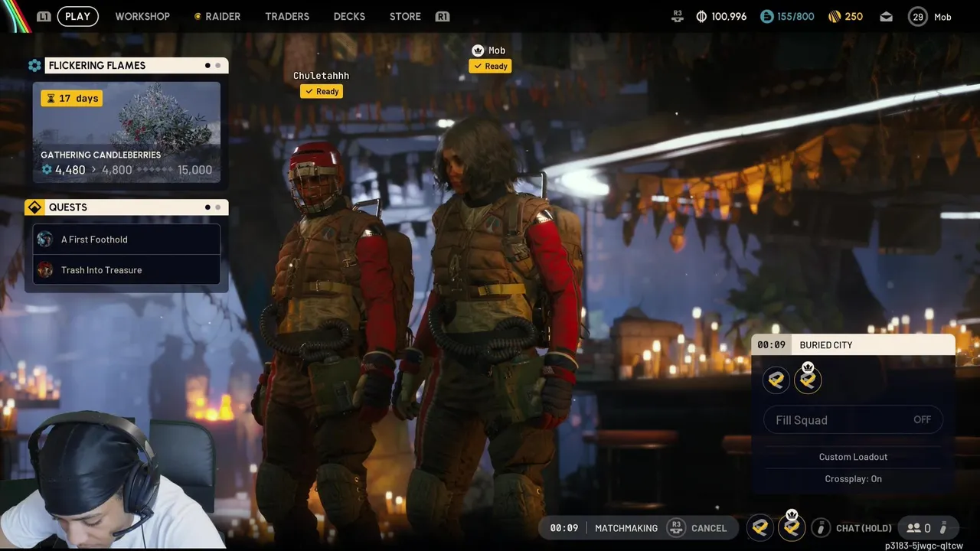The image size is (980, 551).
Task: Click the BURIED CITY map title
Action: pyautogui.click(x=826, y=345)
